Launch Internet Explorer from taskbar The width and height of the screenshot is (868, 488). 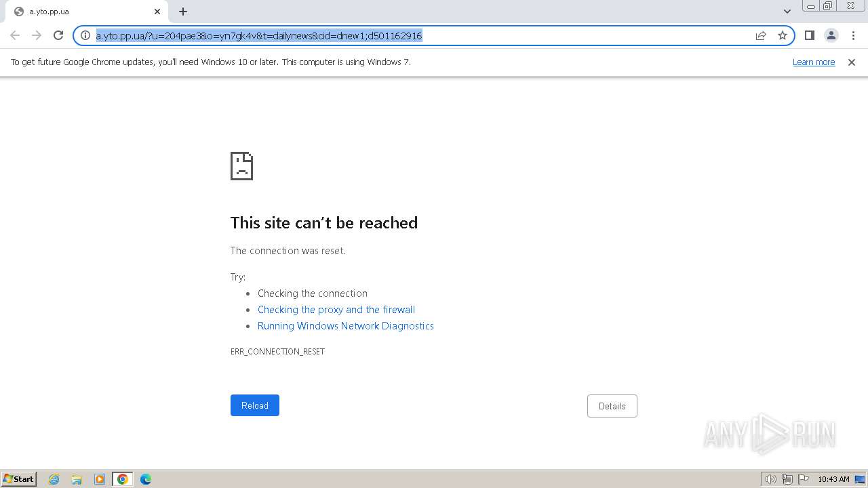pyautogui.click(x=54, y=479)
